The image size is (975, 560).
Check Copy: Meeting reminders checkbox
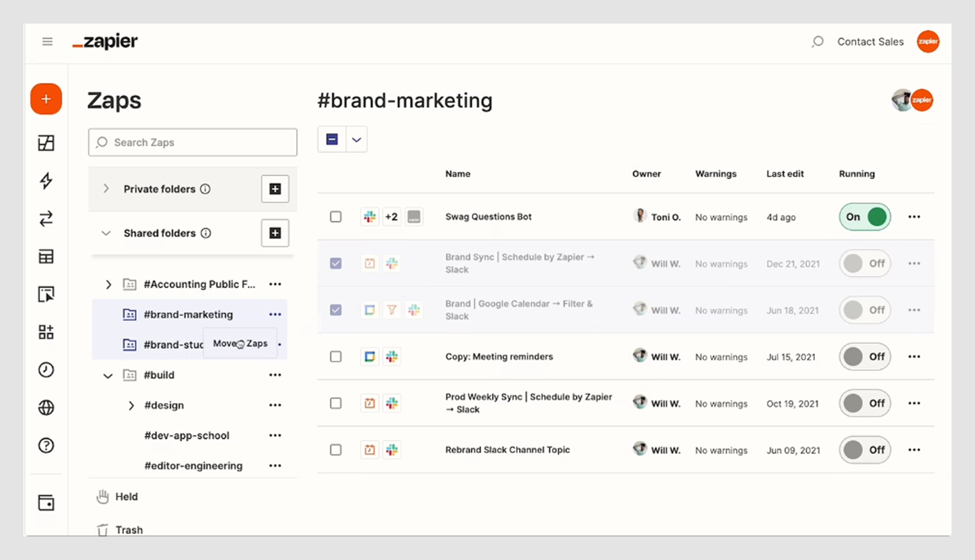tap(336, 357)
